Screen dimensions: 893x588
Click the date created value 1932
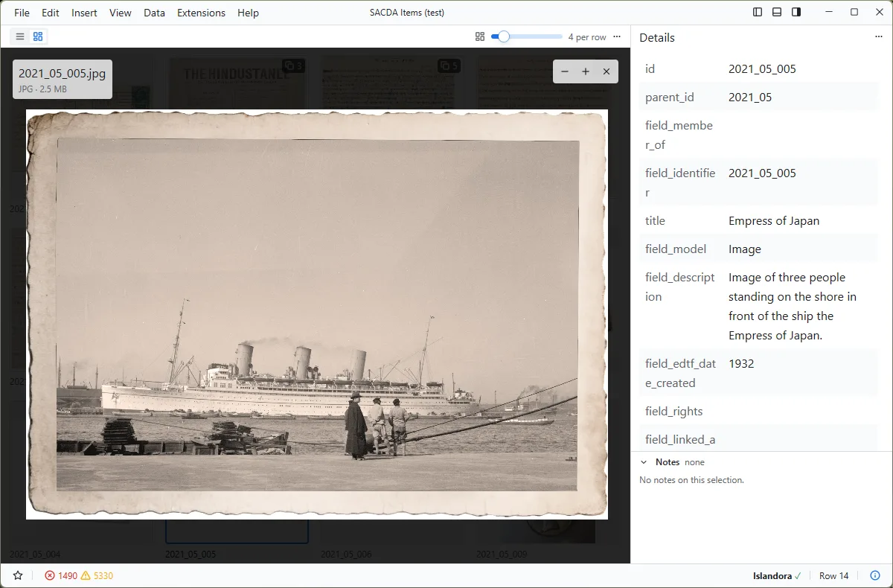click(741, 364)
